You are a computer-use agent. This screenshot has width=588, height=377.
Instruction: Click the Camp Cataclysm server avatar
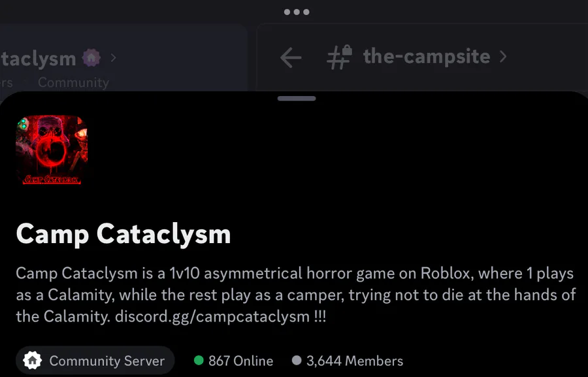pyautogui.click(x=52, y=151)
